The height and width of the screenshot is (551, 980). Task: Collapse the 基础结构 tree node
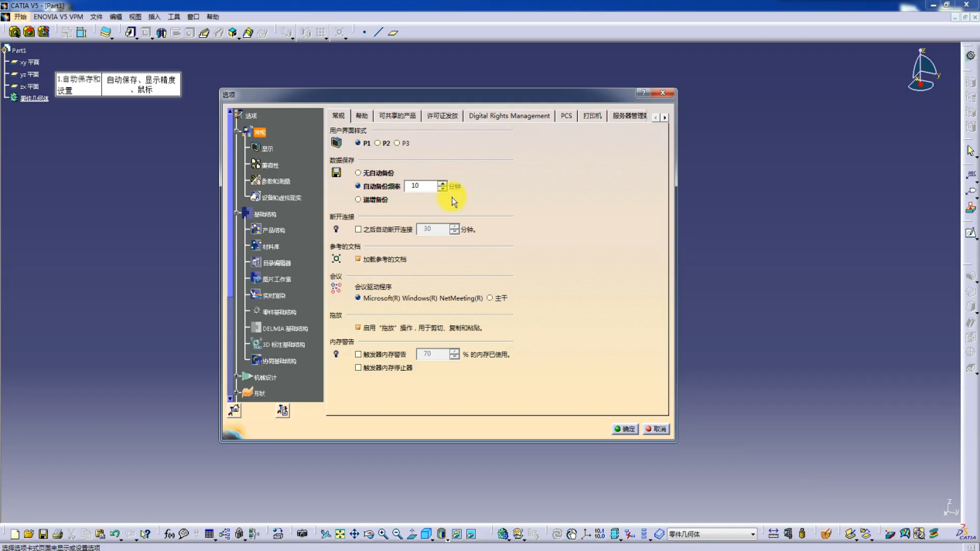click(x=237, y=214)
